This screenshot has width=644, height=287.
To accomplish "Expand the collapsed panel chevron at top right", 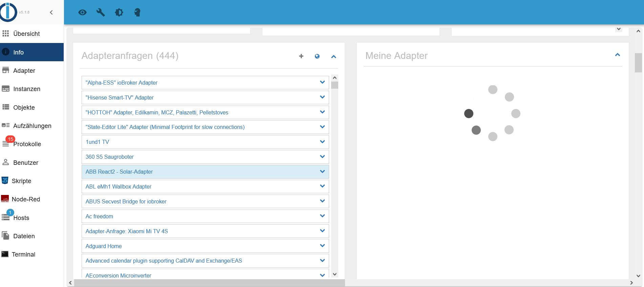I will click(619, 29).
